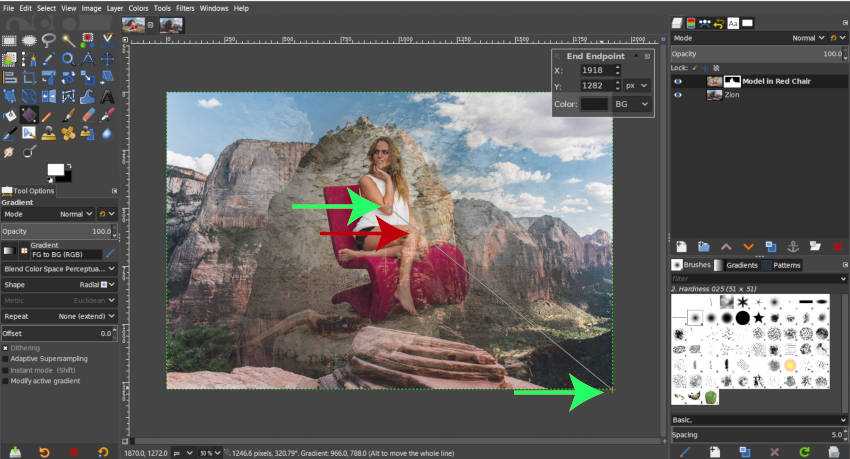The width and height of the screenshot is (850, 459).
Task: Hide the Model in Red Chair layer
Action: coord(678,81)
